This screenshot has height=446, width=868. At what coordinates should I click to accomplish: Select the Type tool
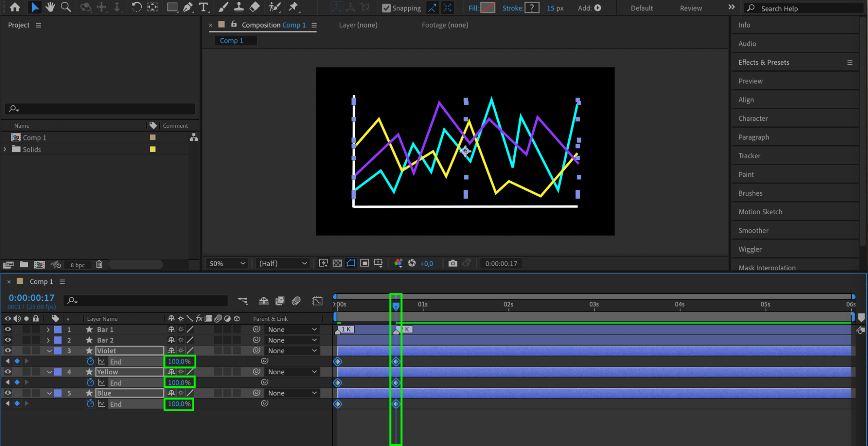click(203, 7)
